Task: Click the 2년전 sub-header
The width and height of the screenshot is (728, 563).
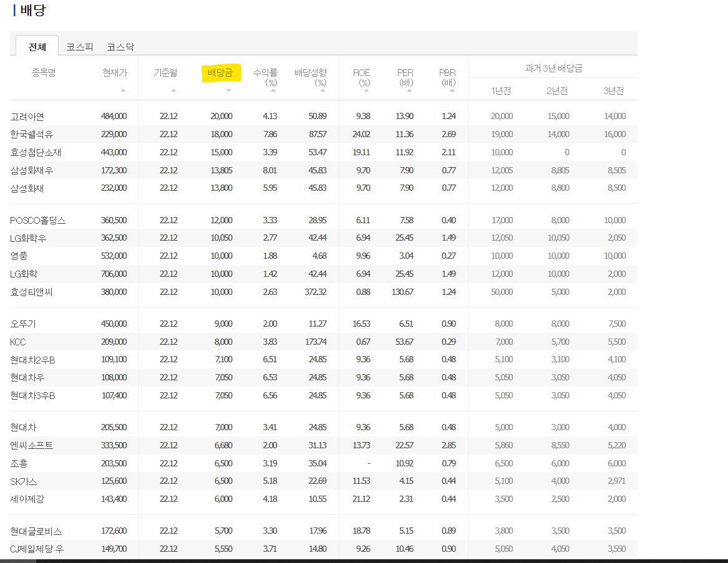Action: click(557, 91)
